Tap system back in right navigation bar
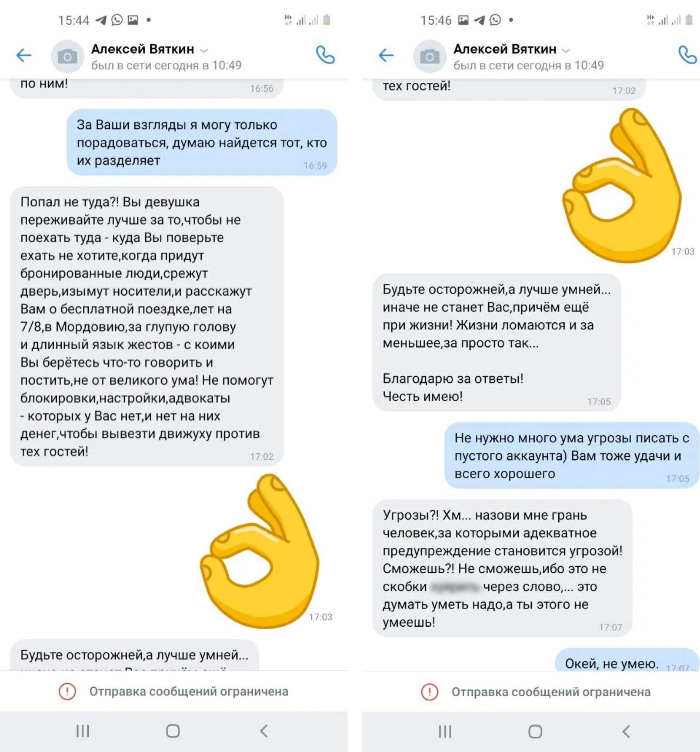 626,731
